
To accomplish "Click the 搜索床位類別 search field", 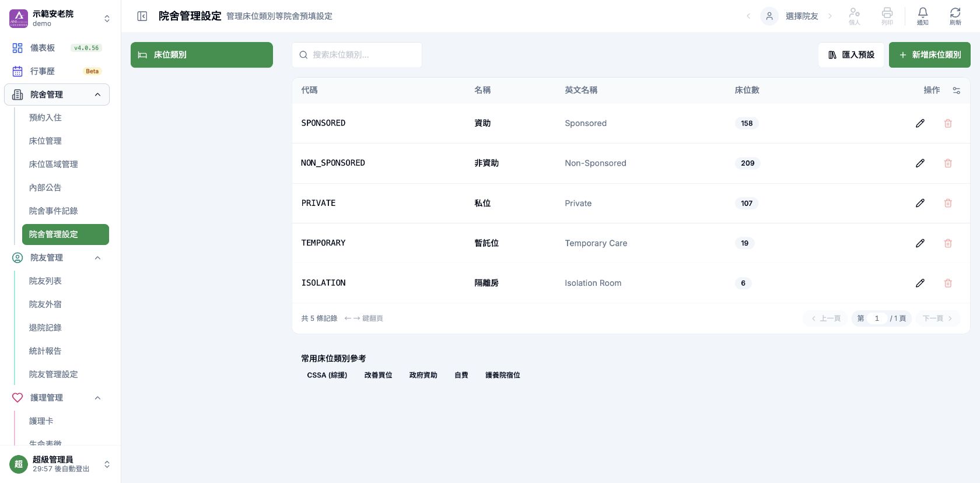I will (357, 55).
